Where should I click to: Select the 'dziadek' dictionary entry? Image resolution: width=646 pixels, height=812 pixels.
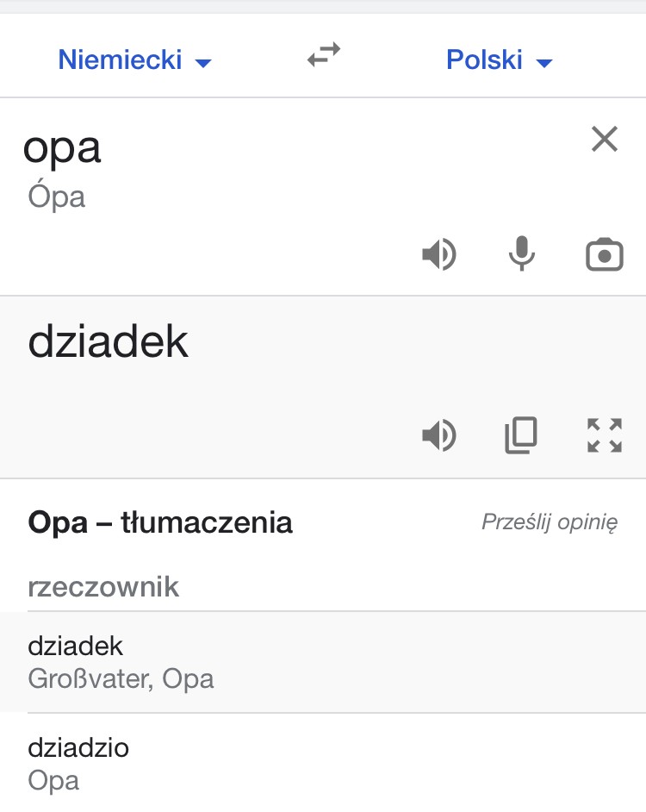323,662
